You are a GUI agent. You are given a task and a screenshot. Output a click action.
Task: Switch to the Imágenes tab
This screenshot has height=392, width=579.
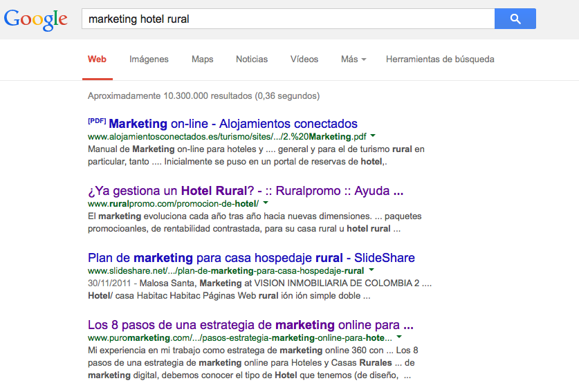point(149,59)
